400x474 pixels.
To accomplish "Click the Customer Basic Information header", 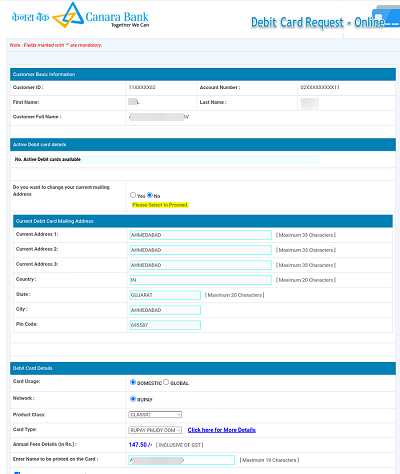I will pos(203,74).
